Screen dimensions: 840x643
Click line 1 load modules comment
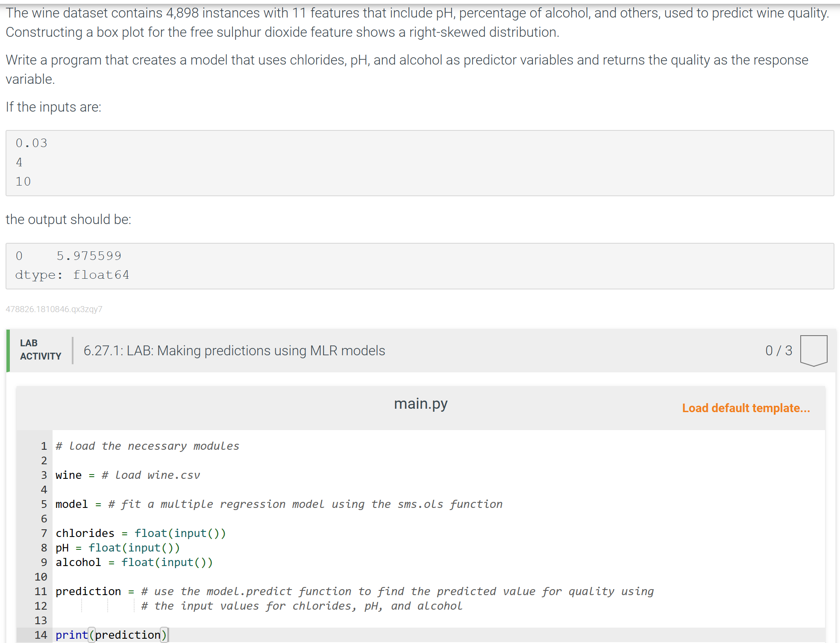click(x=147, y=446)
